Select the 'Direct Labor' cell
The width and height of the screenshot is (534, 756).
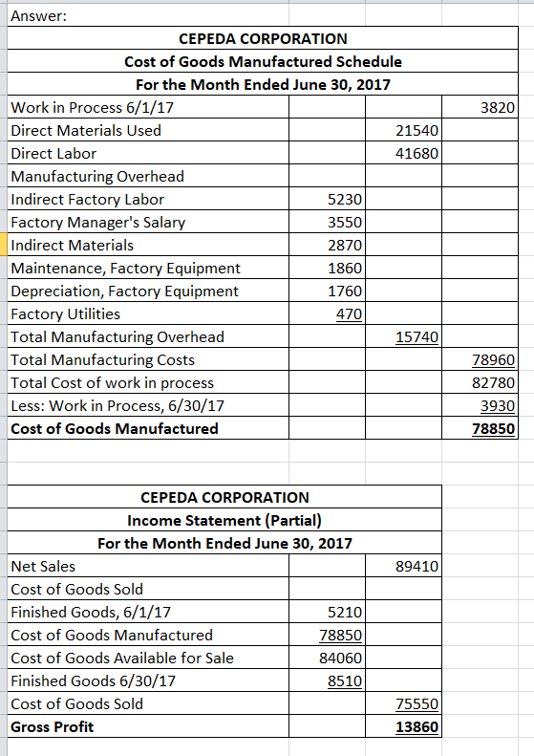tap(148, 153)
